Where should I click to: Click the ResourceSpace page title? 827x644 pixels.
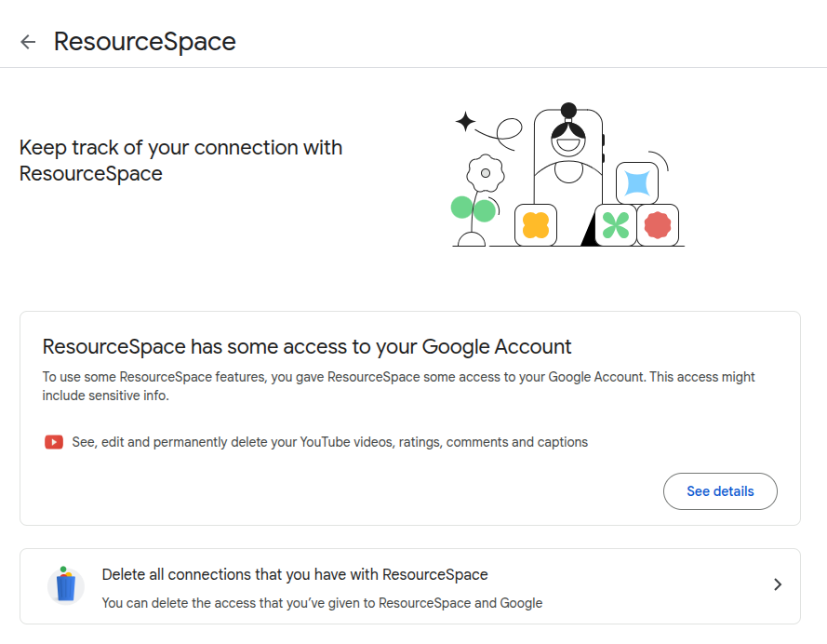[144, 42]
